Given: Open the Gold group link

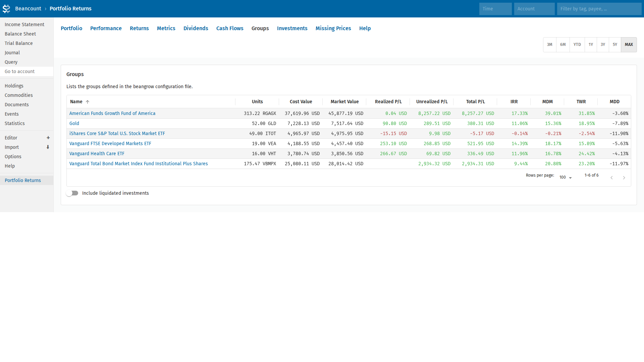Looking at the screenshot, I should coord(74,123).
